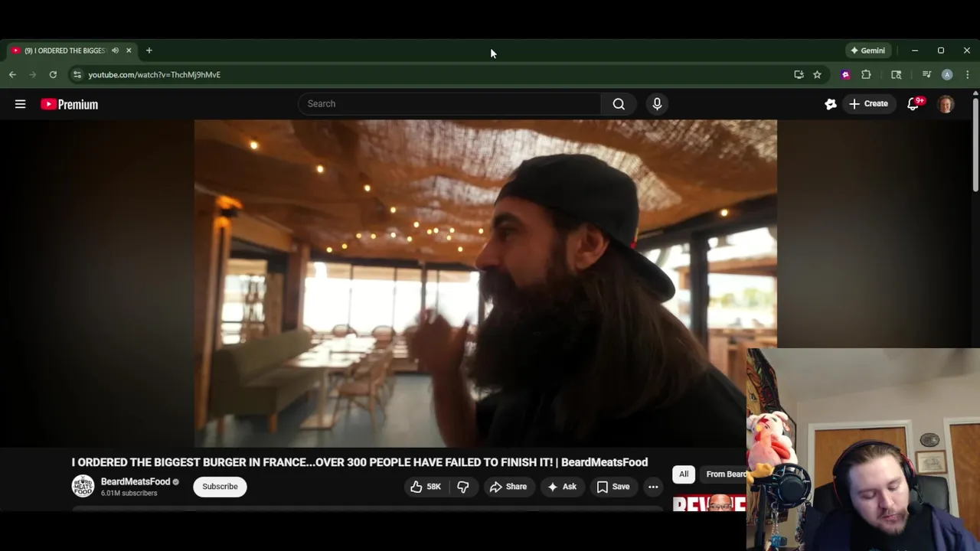
Task: Subscribe to BeardMeatsFood
Action: click(220, 487)
